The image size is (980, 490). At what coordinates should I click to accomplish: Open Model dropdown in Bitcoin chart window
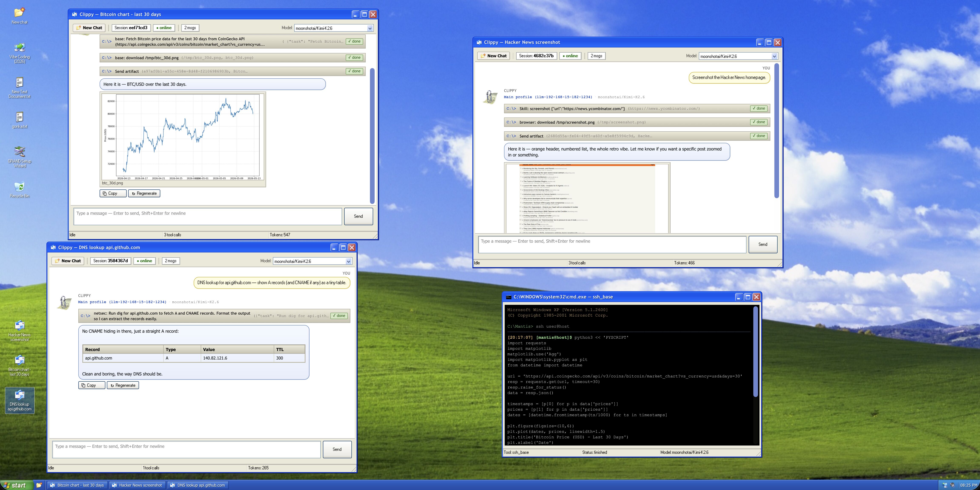pyautogui.click(x=334, y=28)
